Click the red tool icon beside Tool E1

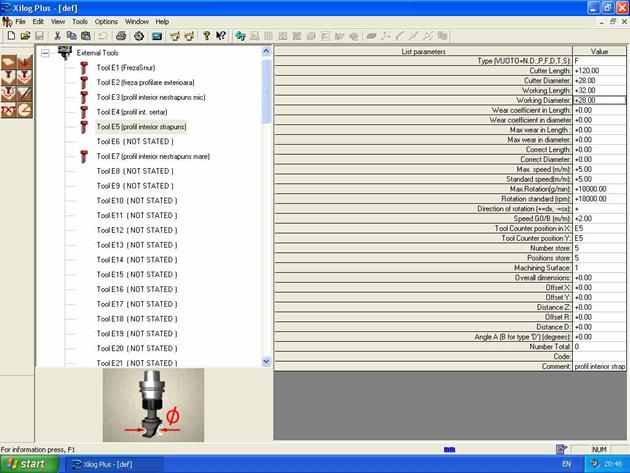(x=85, y=67)
